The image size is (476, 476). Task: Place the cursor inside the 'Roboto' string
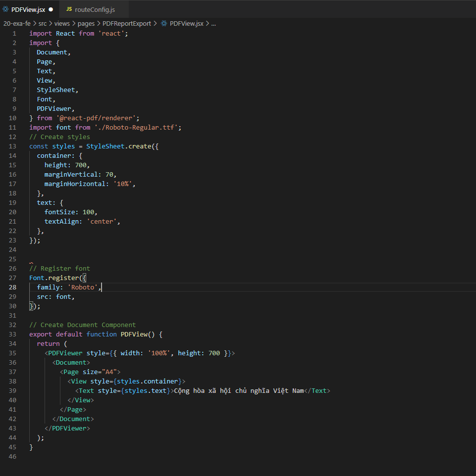click(83, 287)
